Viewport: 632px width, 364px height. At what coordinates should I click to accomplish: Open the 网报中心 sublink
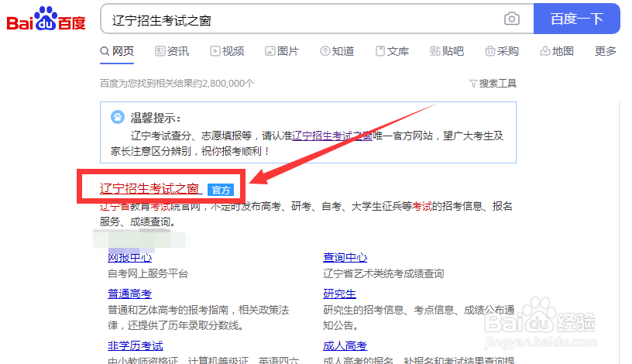130,258
